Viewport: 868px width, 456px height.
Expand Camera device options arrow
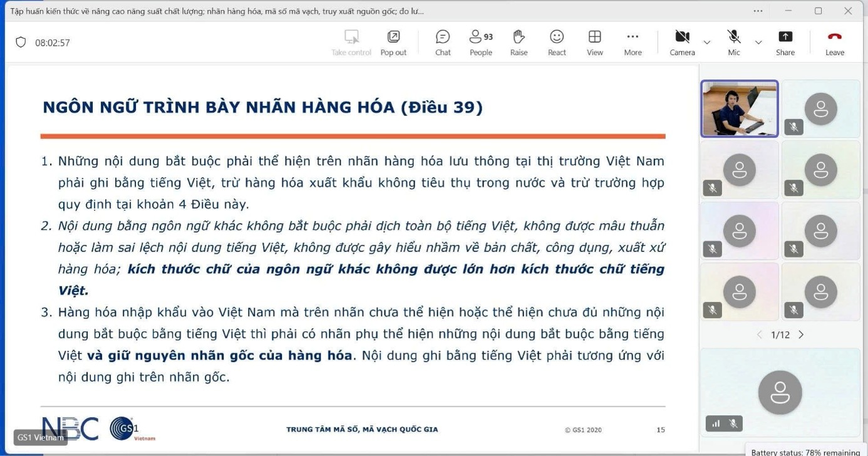(707, 43)
